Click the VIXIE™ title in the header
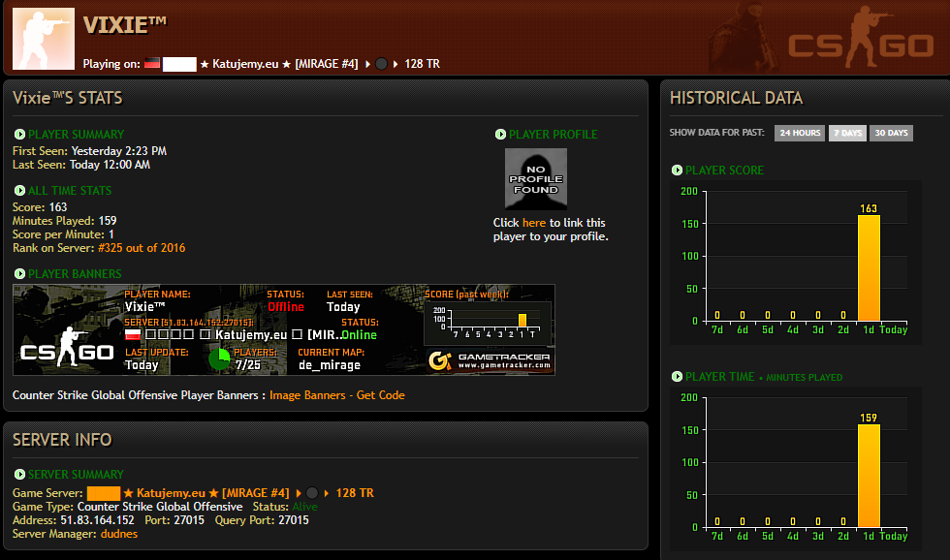Image resolution: width=950 pixels, height=560 pixels. coord(124,25)
